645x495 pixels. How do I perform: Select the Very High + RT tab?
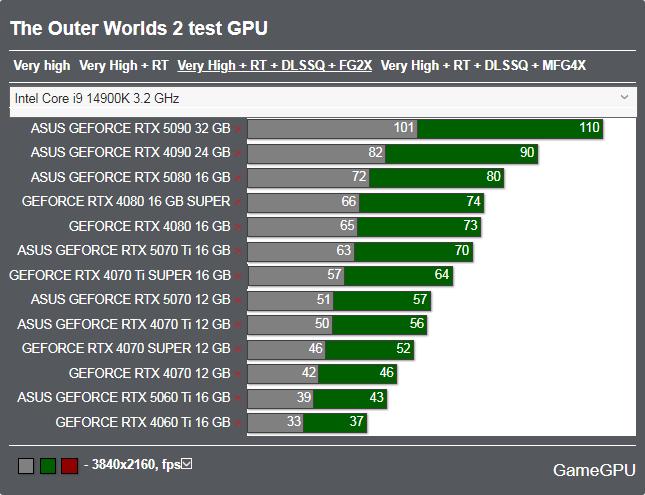coord(123,66)
